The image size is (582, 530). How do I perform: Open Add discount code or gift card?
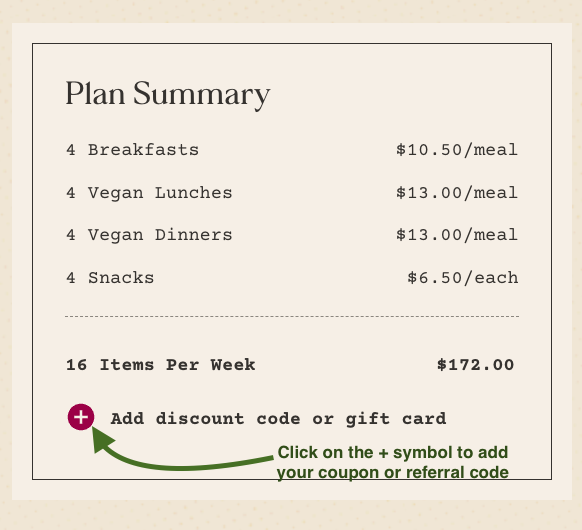point(278,419)
